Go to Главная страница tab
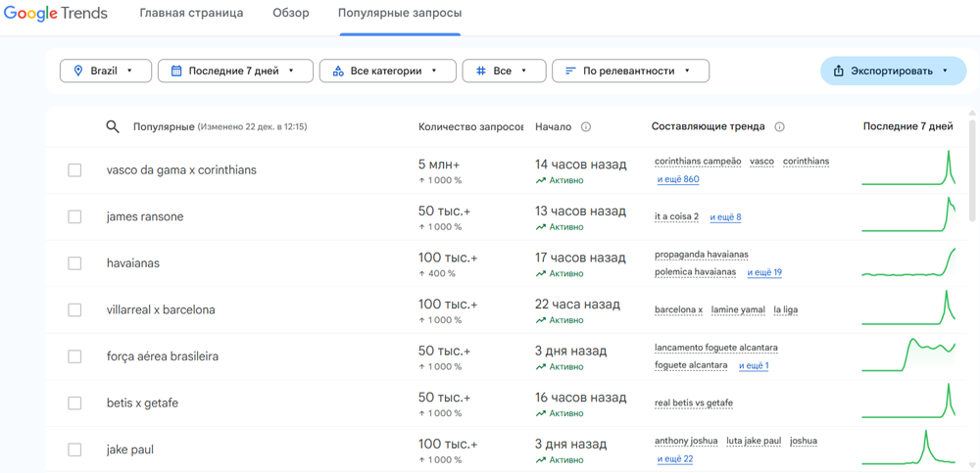The image size is (980, 473). tap(191, 13)
